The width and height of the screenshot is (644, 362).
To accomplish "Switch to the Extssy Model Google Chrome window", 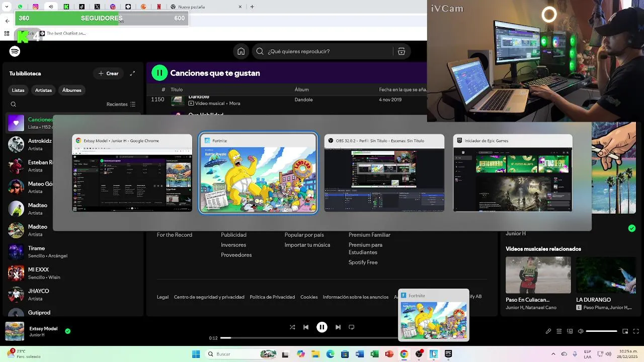I will point(132,173).
